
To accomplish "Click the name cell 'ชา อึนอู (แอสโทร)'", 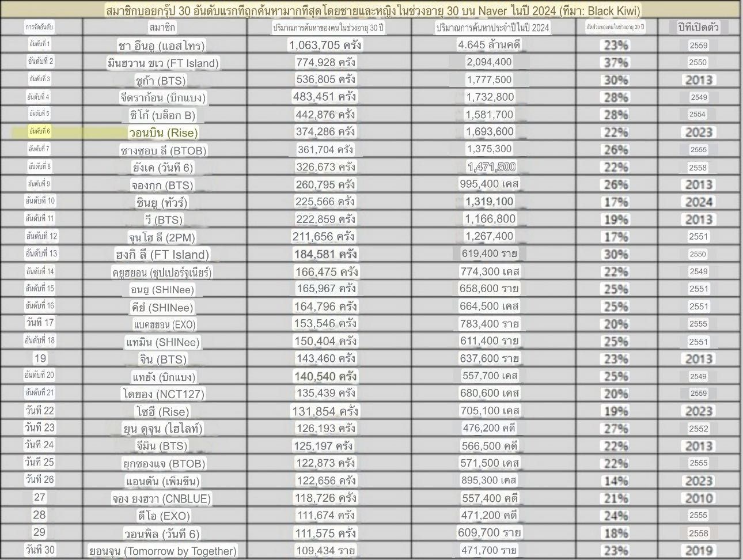I will (x=161, y=45).
